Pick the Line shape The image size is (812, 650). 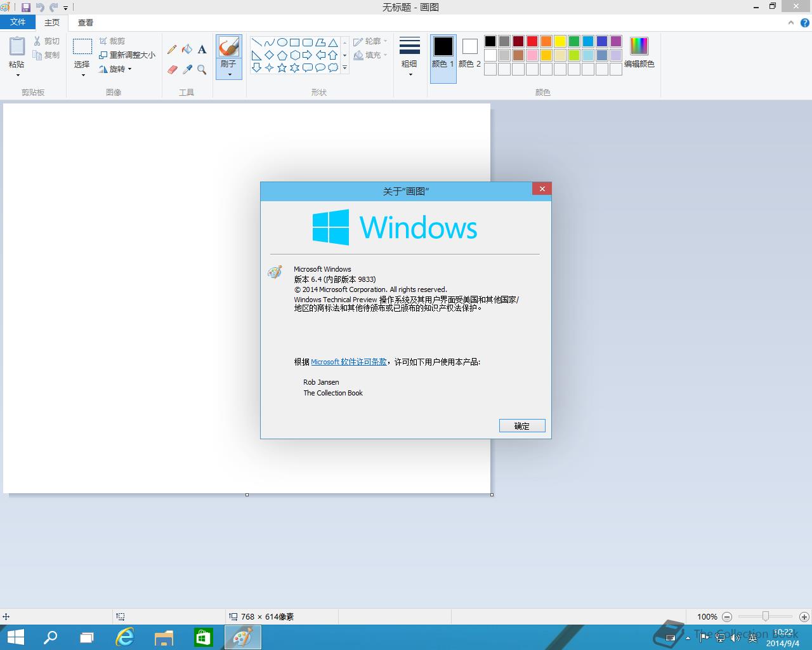point(257,43)
